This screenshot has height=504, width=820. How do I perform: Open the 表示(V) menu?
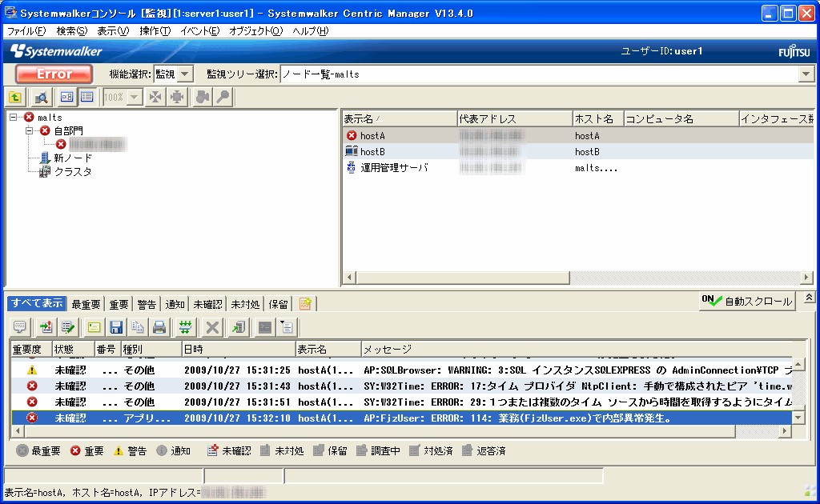point(113,31)
